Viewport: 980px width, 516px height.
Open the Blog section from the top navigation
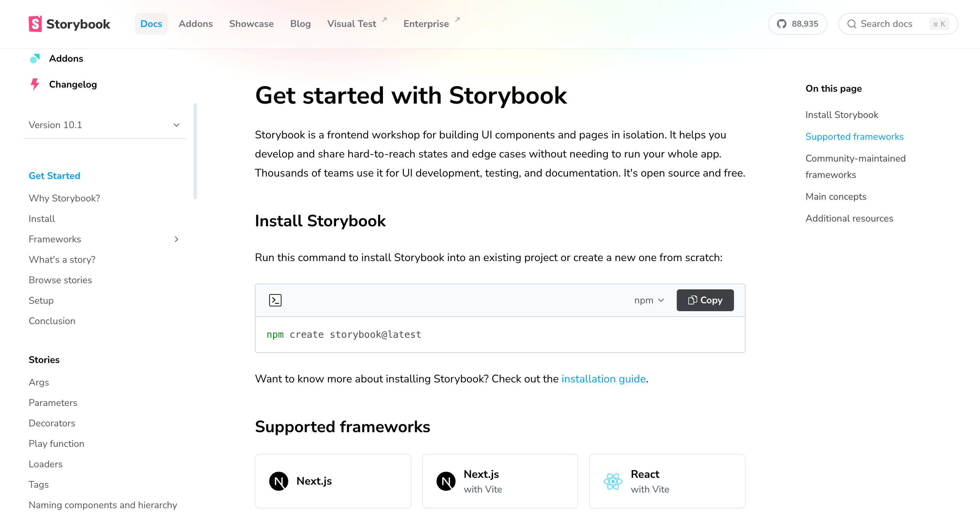click(300, 24)
